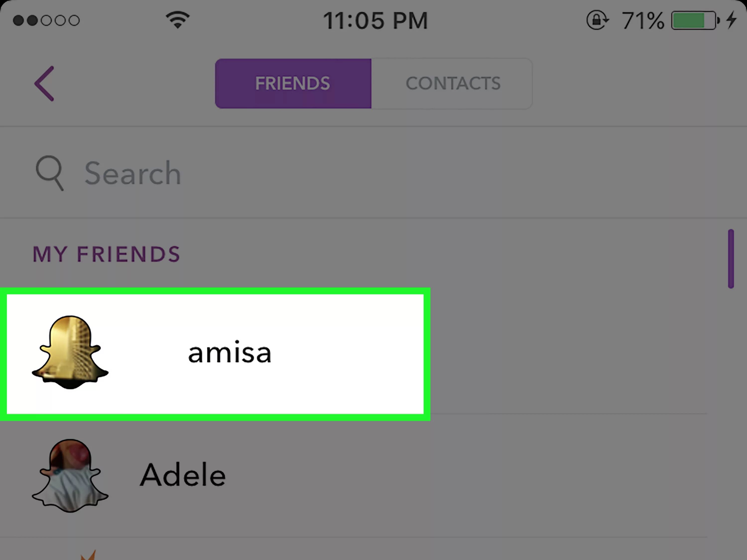Select the friend named amisa
Image resolution: width=747 pixels, height=560 pixels.
(215, 354)
